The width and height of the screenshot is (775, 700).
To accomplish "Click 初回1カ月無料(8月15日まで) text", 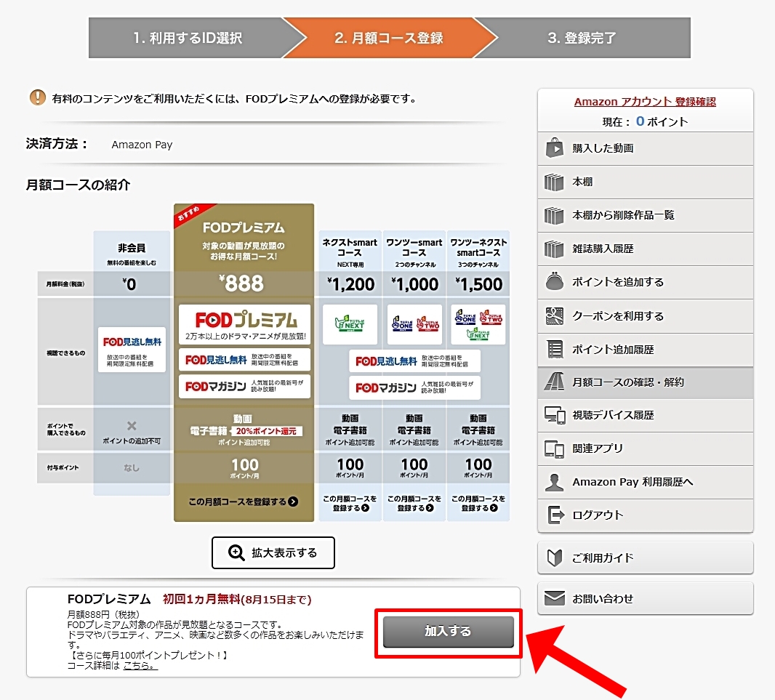I will 237,599.
